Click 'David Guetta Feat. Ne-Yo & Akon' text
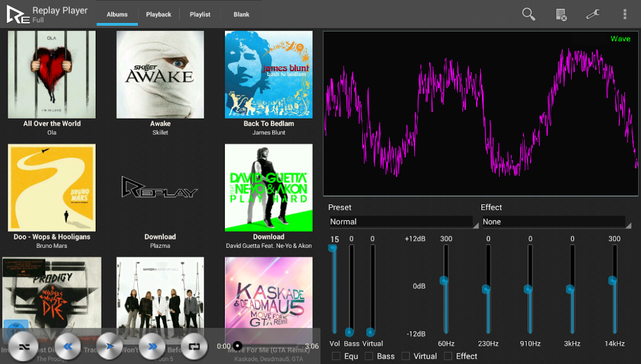641x364 pixels. (x=269, y=246)
